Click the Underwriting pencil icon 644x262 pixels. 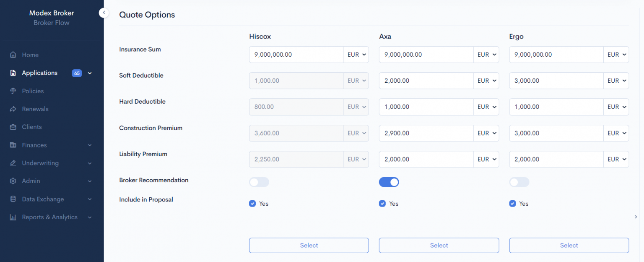[x=13, y=163]
